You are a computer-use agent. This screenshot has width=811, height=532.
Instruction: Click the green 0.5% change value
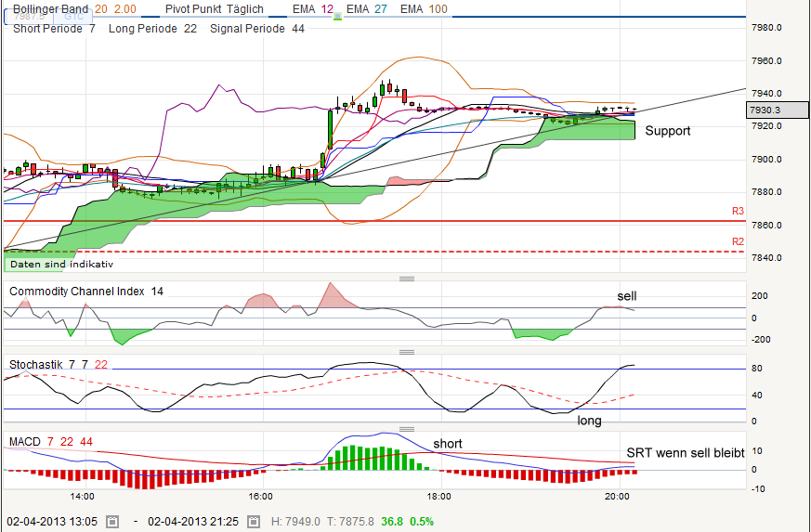tap(422, 522)
